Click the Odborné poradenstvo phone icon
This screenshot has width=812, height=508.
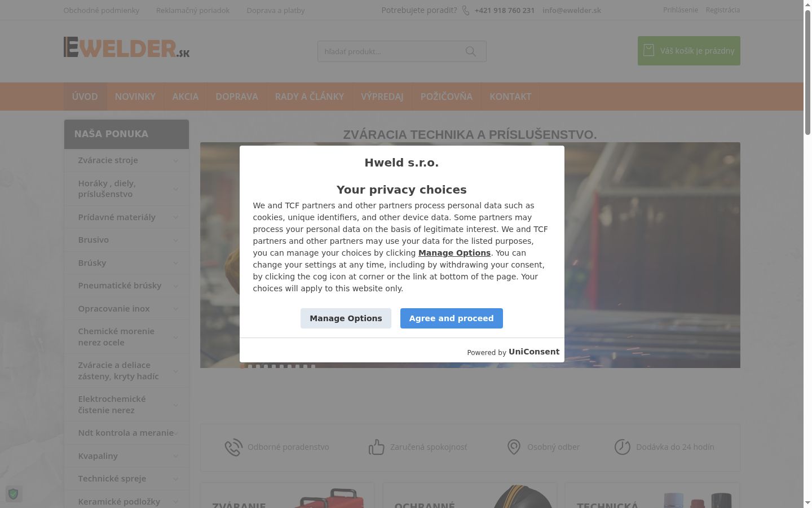(233, 447)
